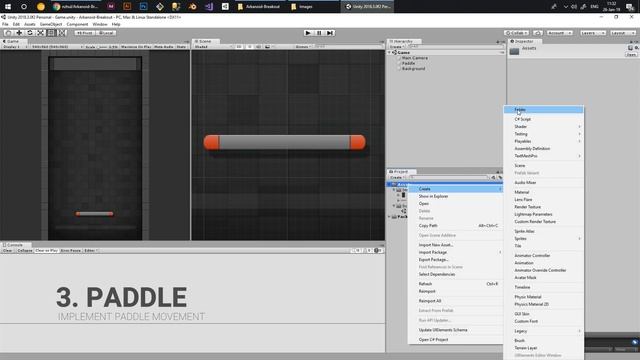The height and width of the screenshot is (360, 640).
Task: Switch to Arkanoid-Breakout explorer window
Action: (x=259, y=7)
